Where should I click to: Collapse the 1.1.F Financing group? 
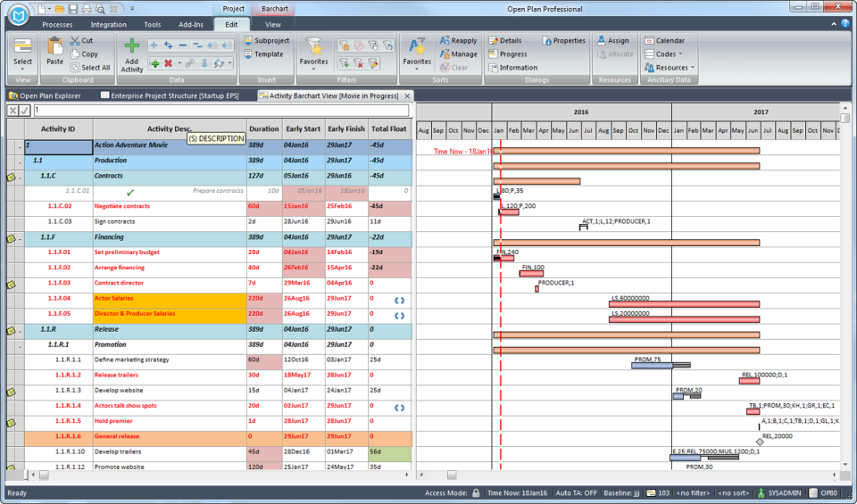(20, 237)
